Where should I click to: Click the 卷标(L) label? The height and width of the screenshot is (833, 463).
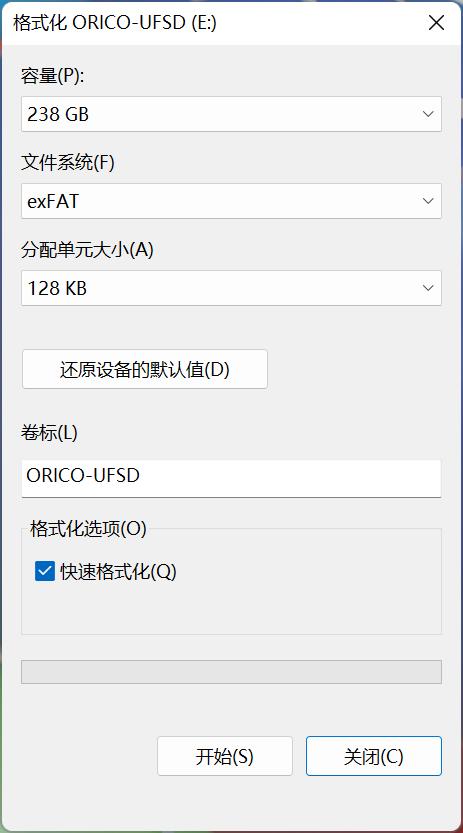coord(49,433)
